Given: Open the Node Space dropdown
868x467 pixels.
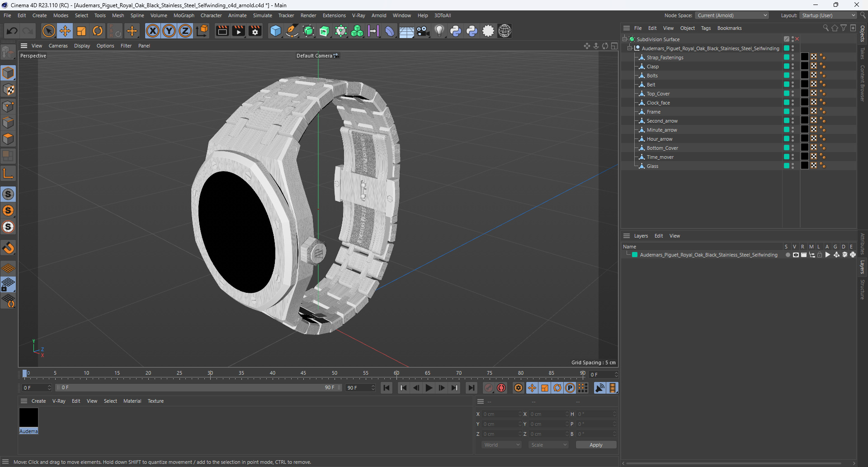Looking at the screenshot, I should (731, 15).
